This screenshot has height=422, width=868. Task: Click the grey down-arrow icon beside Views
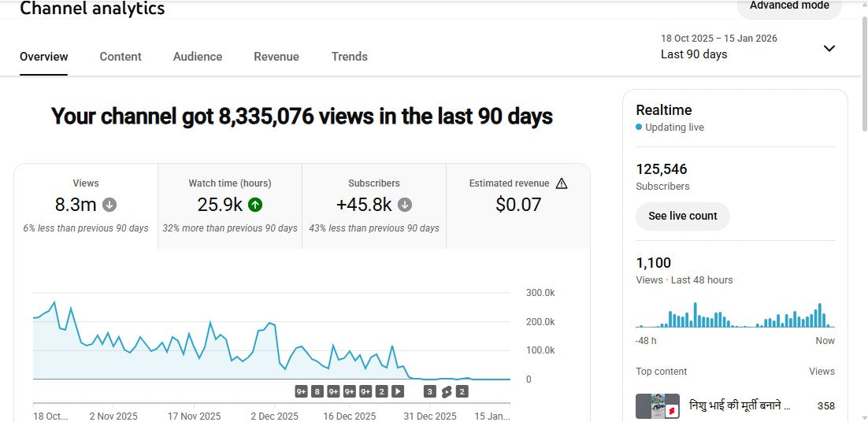coord(109,205)
